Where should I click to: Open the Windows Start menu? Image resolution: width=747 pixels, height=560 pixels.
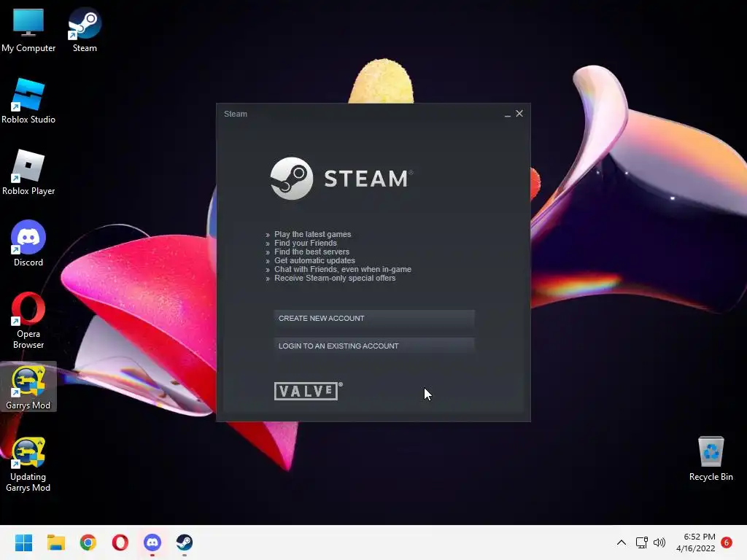coord(23,542)
